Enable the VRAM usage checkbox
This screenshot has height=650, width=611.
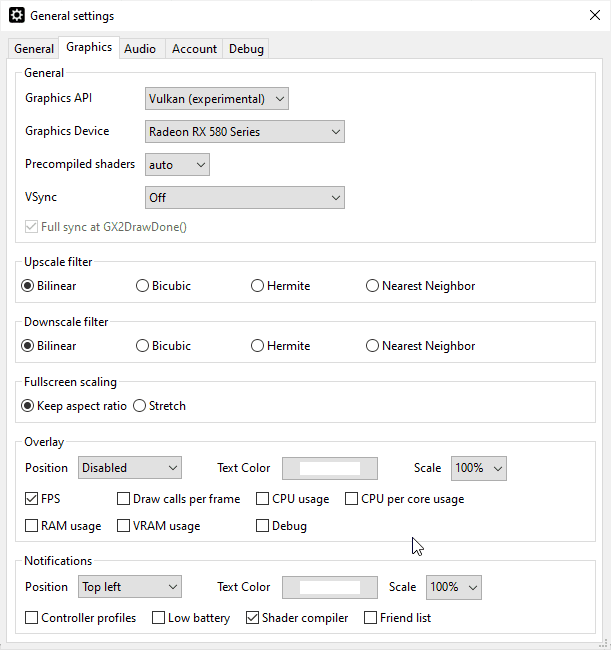(125, 526)
